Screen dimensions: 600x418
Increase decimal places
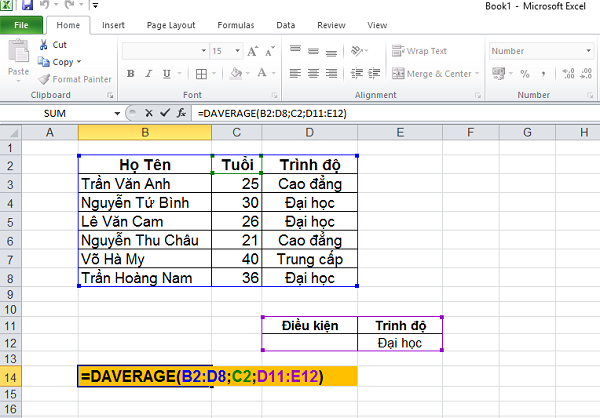(568, 73)
